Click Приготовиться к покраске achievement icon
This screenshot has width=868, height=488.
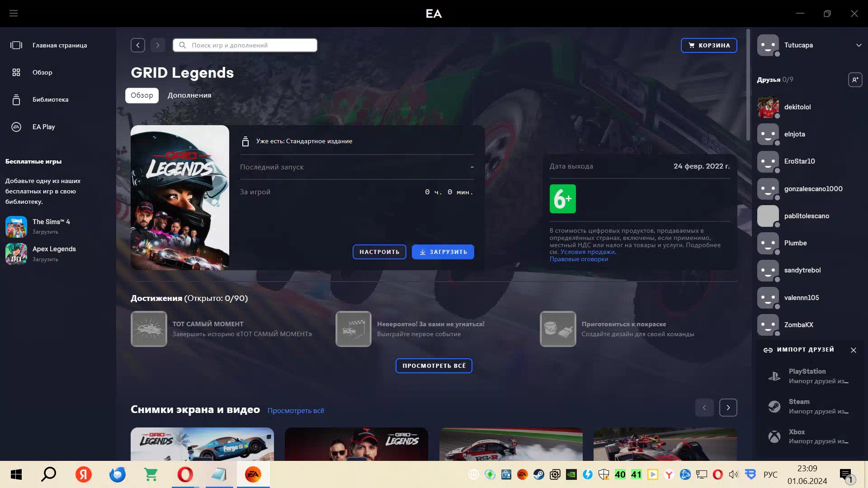pyautogui.click(x=558, y=329)
